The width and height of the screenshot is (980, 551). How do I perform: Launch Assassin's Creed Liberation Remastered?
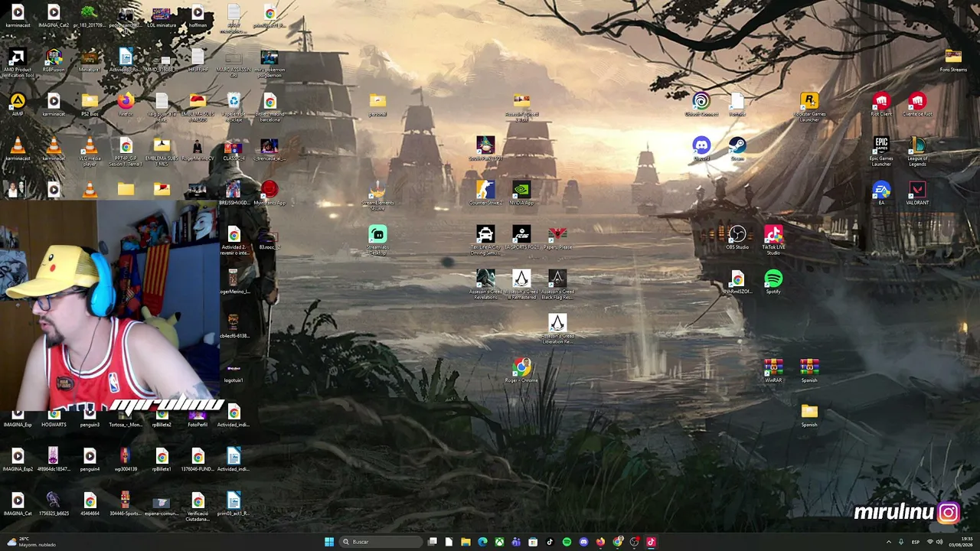[557, 328]
